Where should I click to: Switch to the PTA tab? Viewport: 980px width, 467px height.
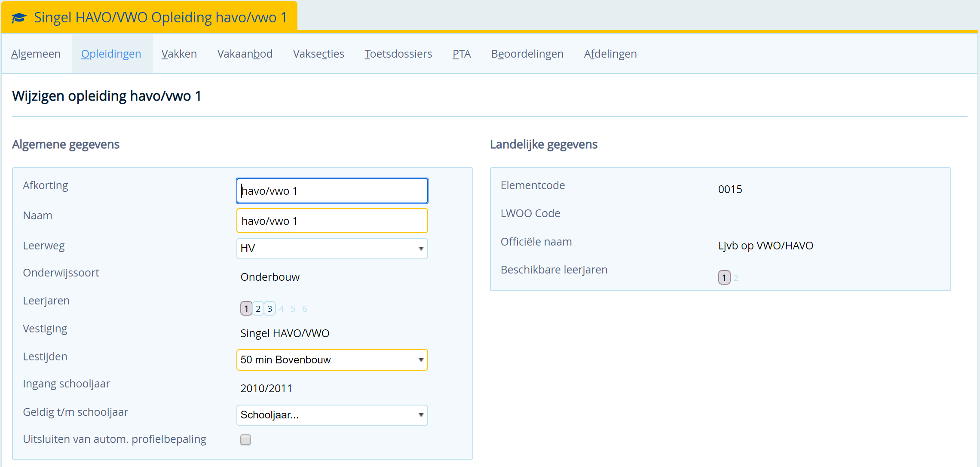click(x=462, y=54)
